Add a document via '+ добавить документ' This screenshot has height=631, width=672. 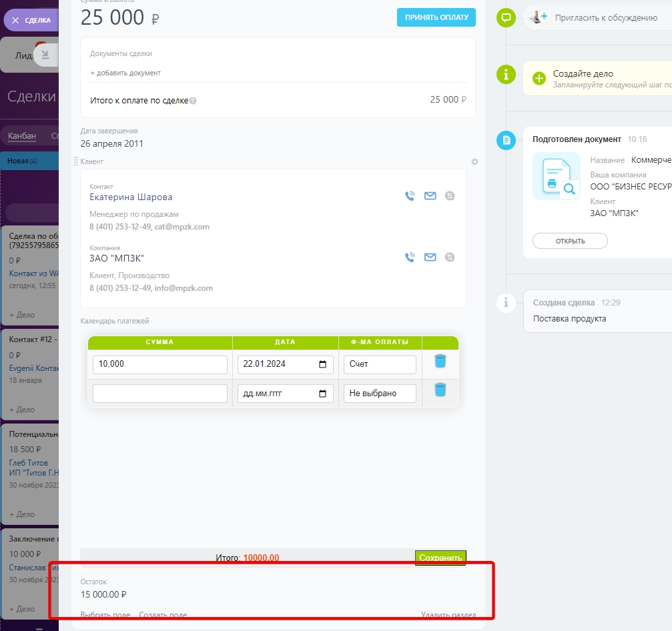(x=125, y=73)
